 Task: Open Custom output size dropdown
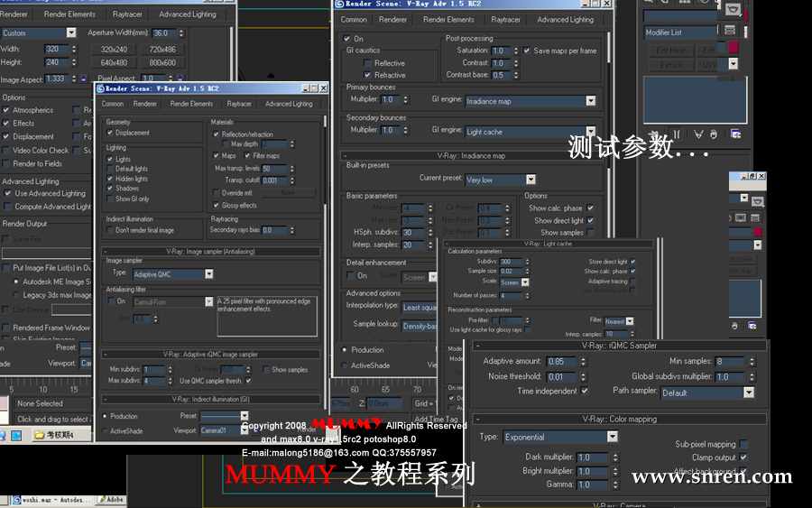click(38, 32)
